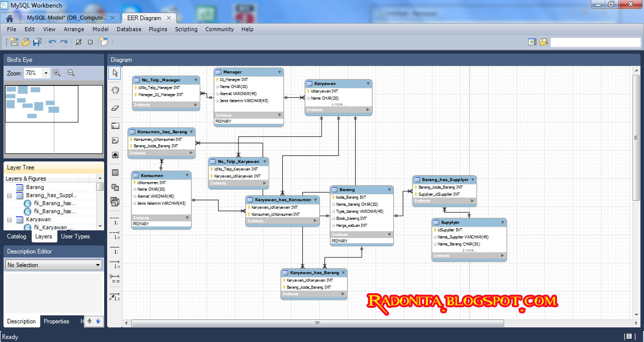
Task: Click the Bird's Eye overview thumbnail
Action: pos(54,119)
